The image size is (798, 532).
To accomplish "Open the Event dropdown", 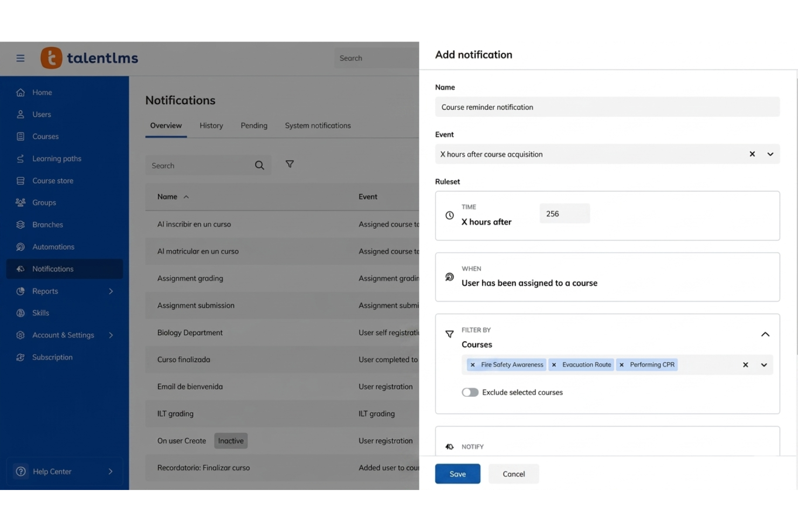I will point(771,154).
